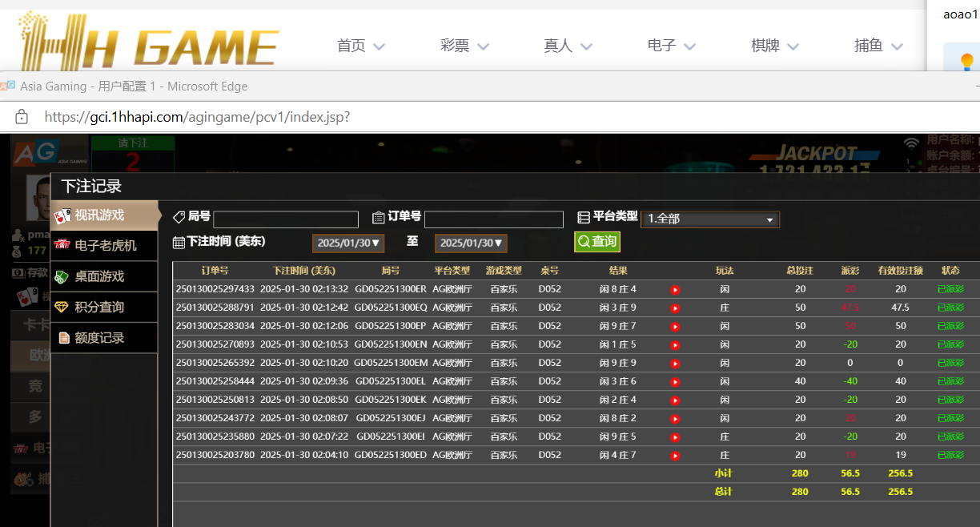Expand the 彩票 navigation menu

464,46
